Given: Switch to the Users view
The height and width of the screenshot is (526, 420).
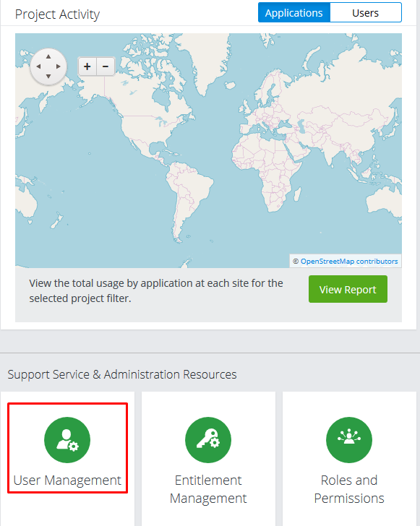Looking at the screenshot, I should 366,13.
